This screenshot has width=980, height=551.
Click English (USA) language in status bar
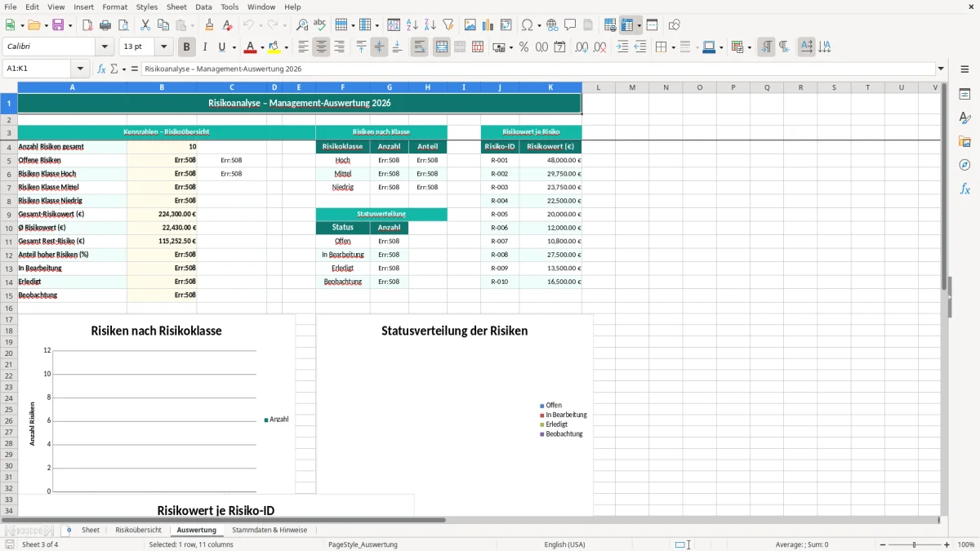point(565,544)
